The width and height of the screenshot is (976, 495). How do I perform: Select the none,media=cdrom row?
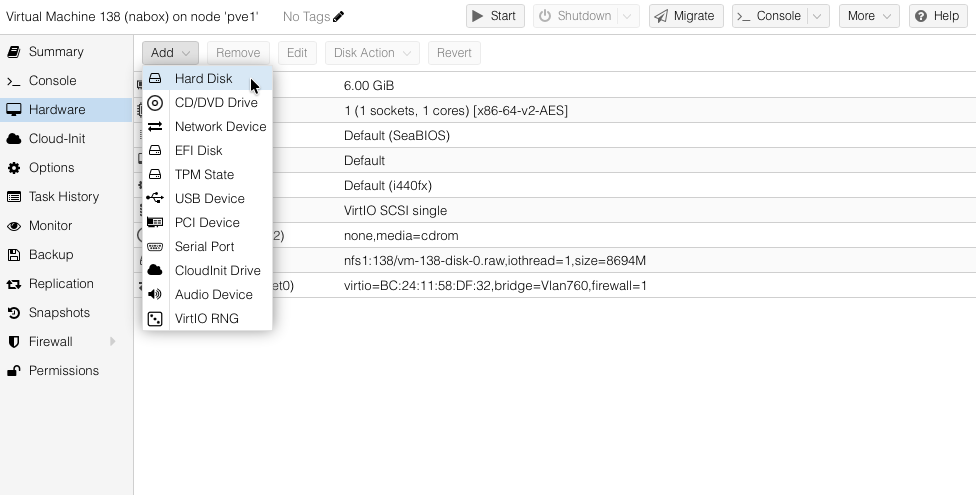point(555,235)
